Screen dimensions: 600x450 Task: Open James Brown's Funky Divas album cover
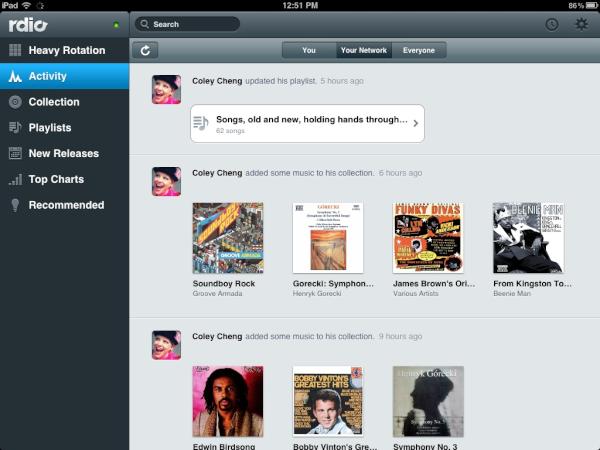428,238
